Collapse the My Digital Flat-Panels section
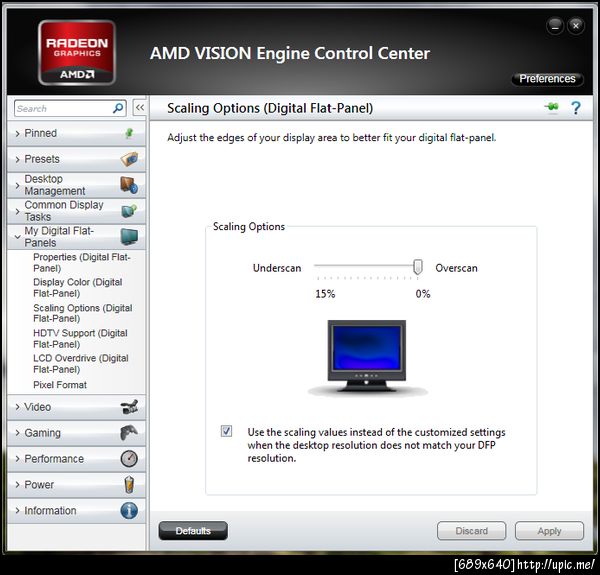 pos(76,236)
